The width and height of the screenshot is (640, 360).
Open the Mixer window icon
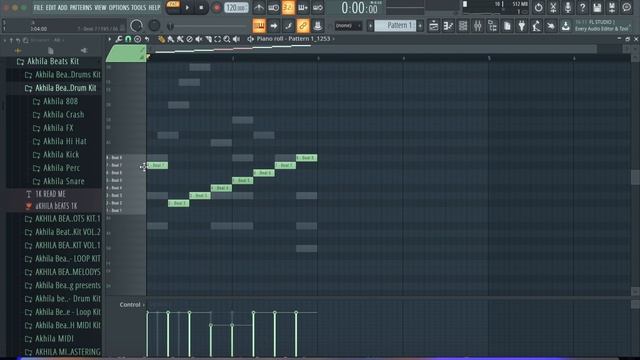[478, 26]
